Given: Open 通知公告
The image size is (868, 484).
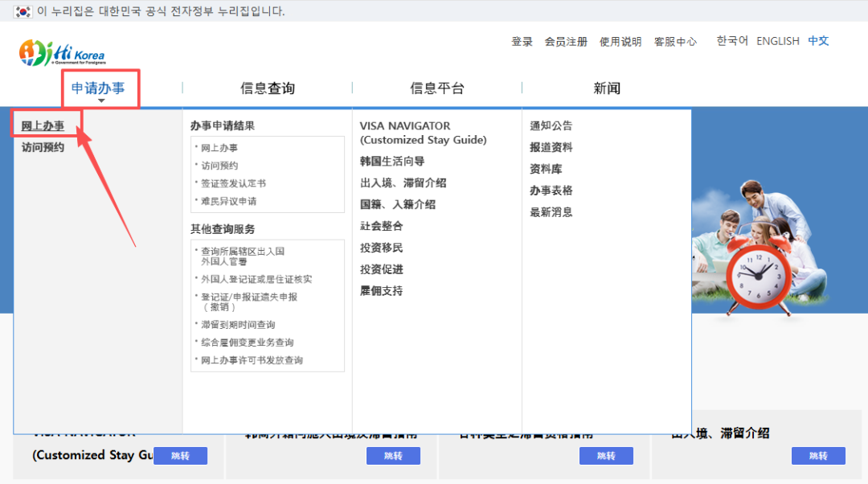Looking at the screenshot, I should 551,125.
